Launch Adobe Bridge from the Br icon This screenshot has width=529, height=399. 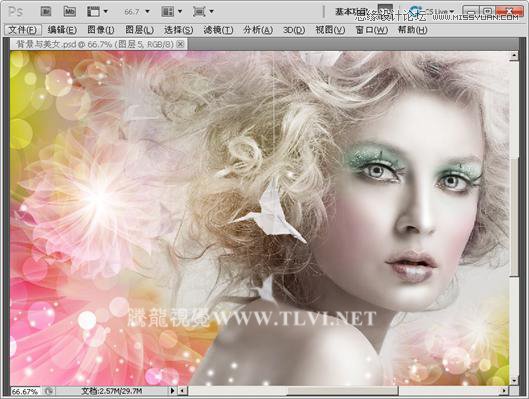point(46,11)
